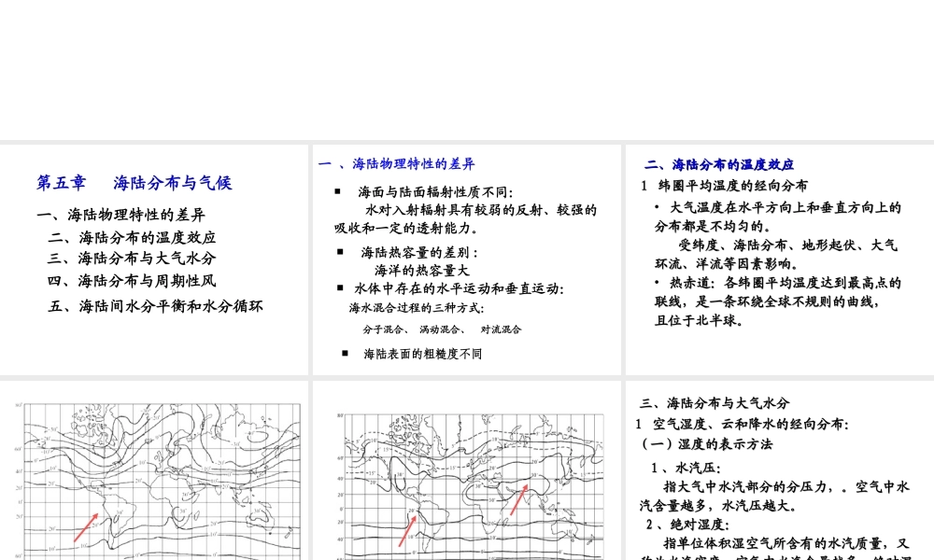The width and height of the screenshot is (934, 560).
Task: Click outline item 五、海陆间水分平衡和水分循环
Action: (x=155, y=306)
